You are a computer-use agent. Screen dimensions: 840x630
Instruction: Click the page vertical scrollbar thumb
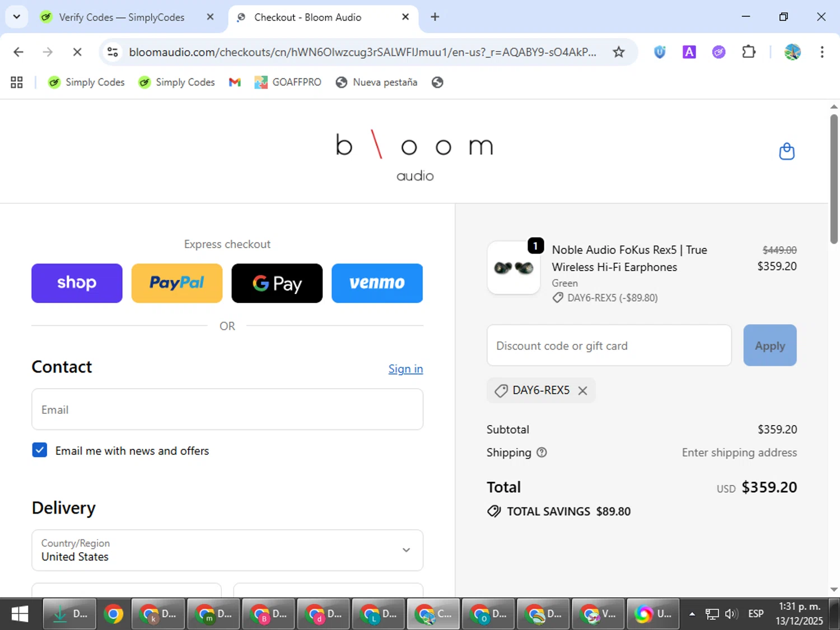pos(834,179)
